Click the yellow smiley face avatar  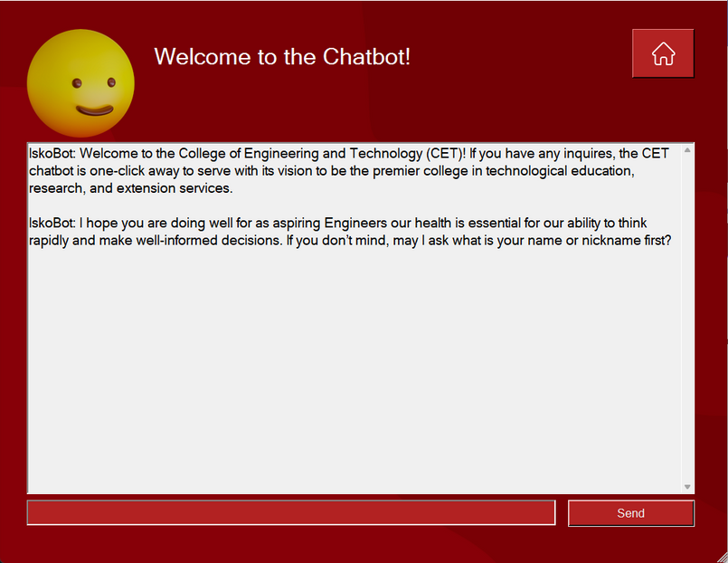(x=81, y=84)
